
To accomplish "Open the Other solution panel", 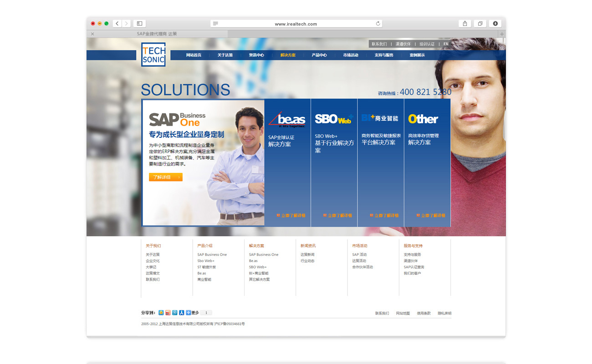I will (427, 163).
